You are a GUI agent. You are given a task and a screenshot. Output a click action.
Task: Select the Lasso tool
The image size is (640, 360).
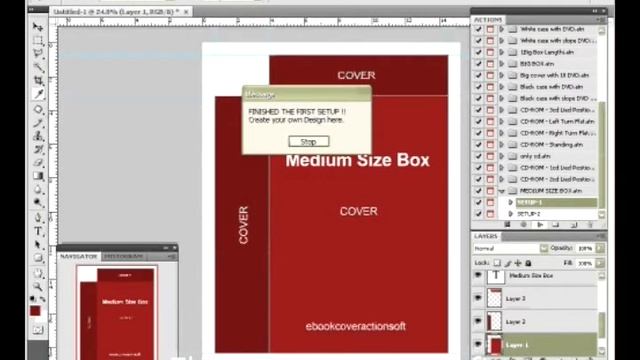click(38, 53)
